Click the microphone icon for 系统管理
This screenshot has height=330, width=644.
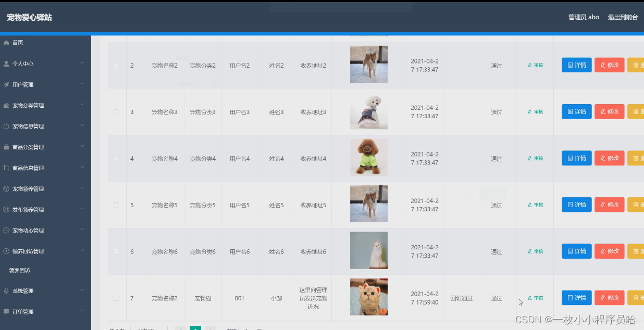pyautogui.click(x=6, y=290)
